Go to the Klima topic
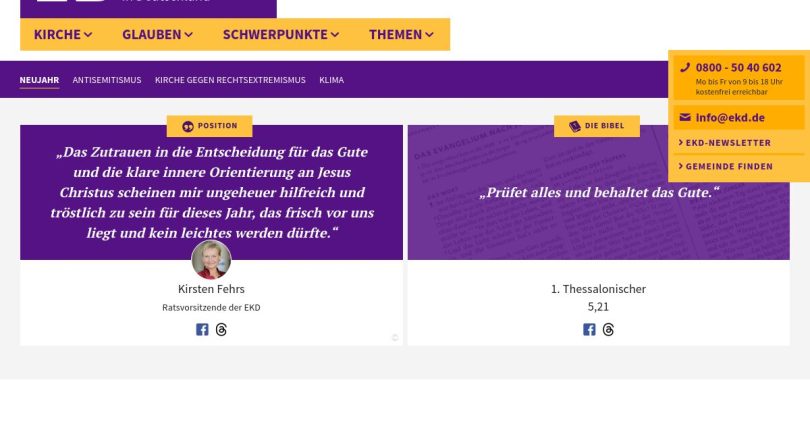810x424 pixels. 331,80
